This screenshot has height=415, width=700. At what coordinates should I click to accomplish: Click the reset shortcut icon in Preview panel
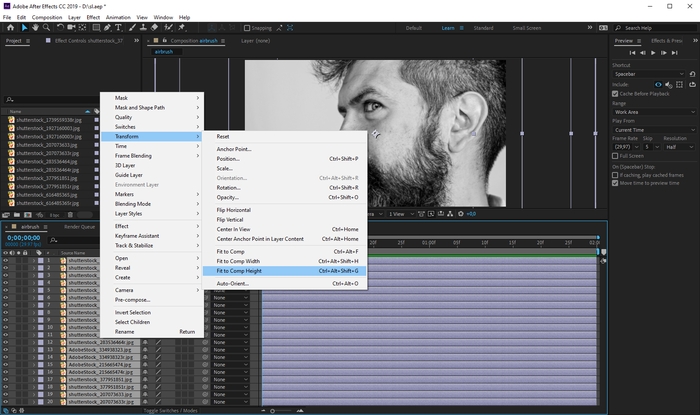point(692,74)
